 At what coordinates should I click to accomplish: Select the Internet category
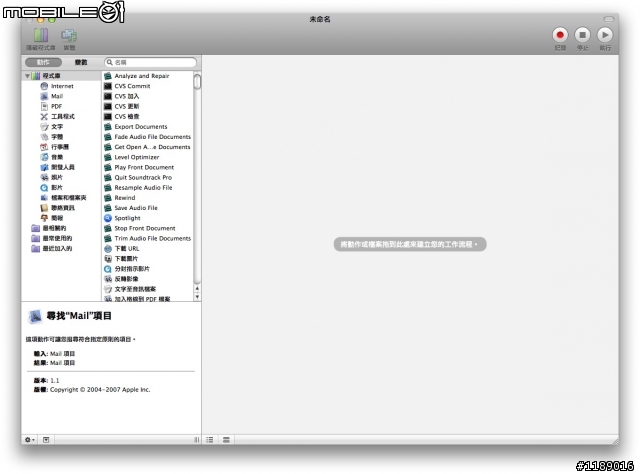click(x=61, y=86)
